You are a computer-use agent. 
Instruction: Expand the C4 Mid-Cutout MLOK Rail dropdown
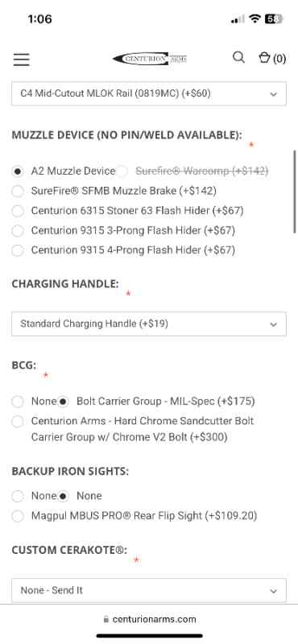click(149, 93)
